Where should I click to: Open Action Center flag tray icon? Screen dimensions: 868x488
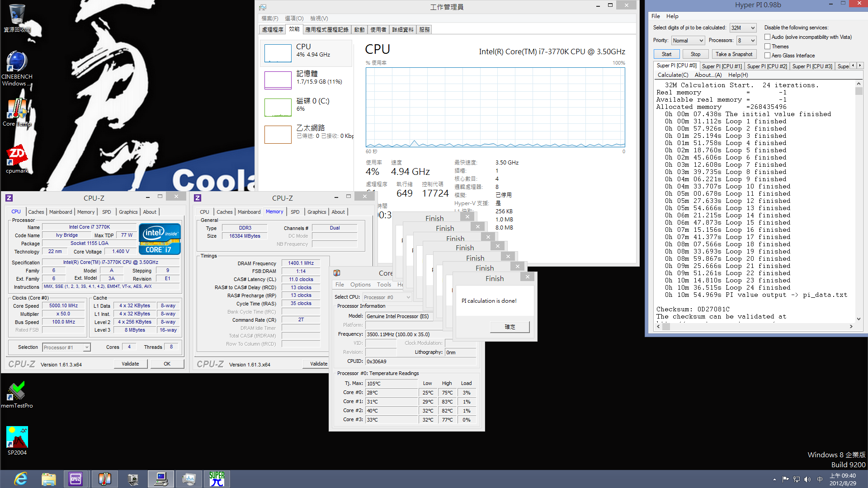[785, 479]
